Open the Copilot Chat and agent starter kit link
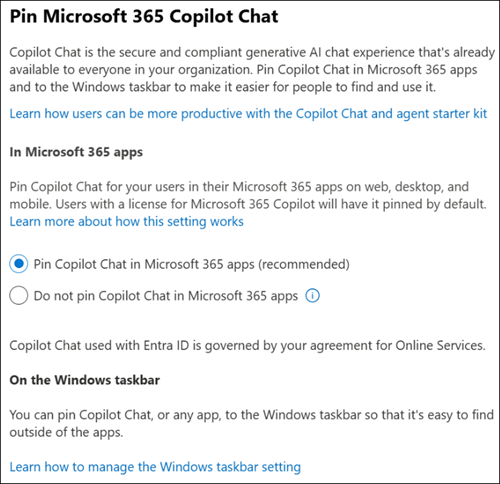This screenshot has height=484, width=500. click(248, 114)
